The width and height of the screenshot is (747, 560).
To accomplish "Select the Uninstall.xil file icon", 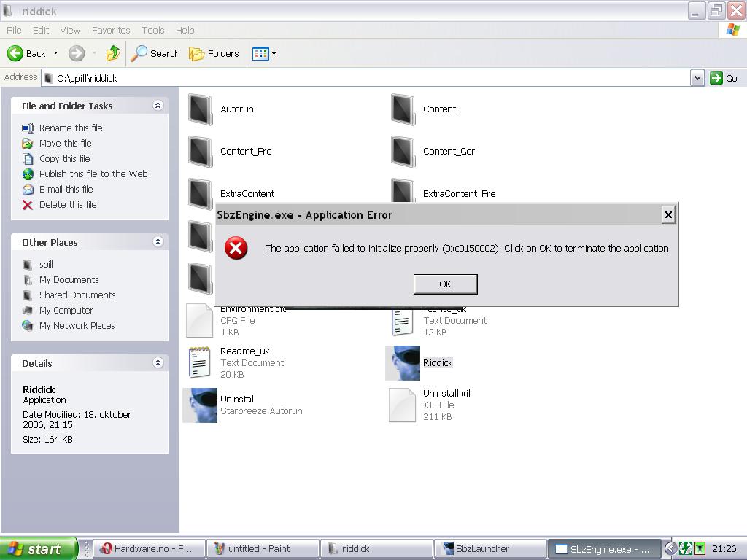I will 402,405.
